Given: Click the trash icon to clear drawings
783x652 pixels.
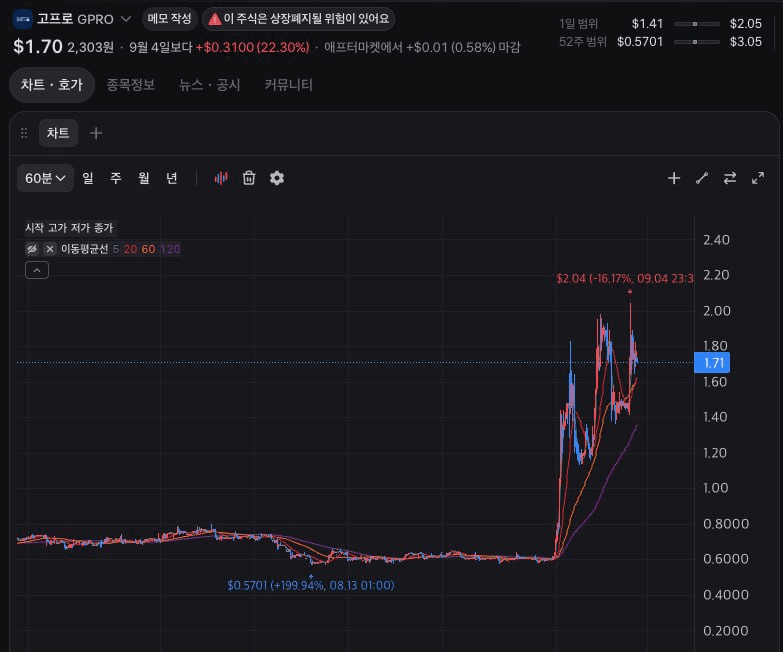Looking at the screenshot, I should (x=249, y=178).
